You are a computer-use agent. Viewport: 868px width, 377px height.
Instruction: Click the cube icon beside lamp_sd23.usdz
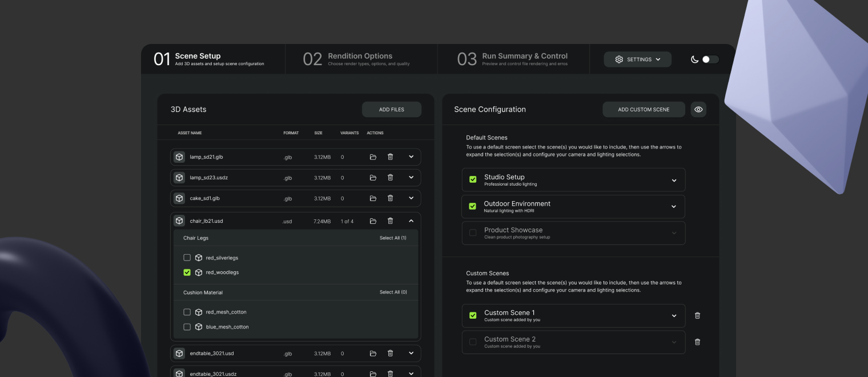179,178
